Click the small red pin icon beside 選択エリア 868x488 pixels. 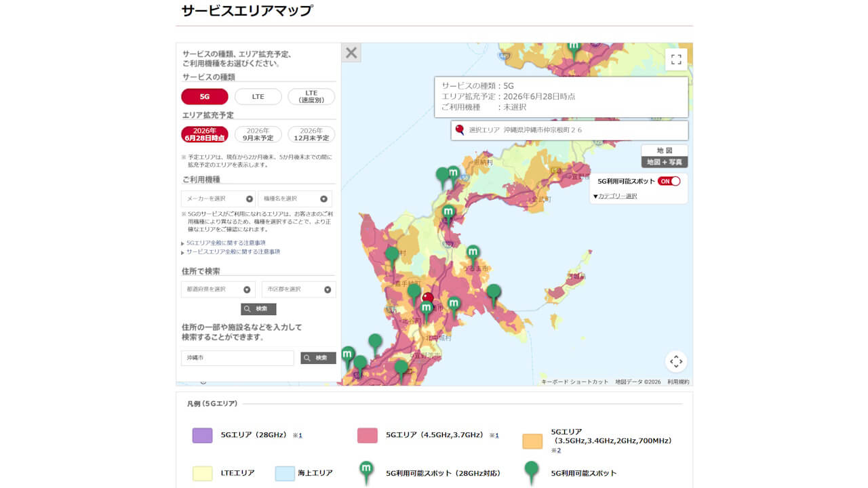click(460, 129)
